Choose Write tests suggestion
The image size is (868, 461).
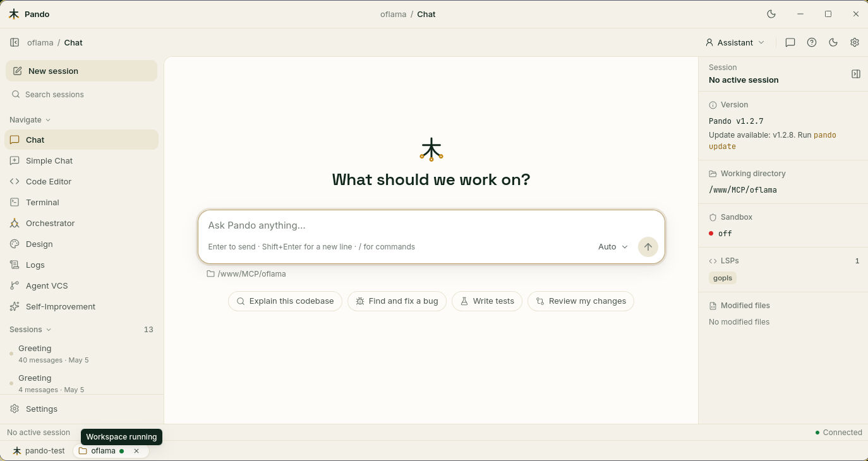tap(487, 301)
